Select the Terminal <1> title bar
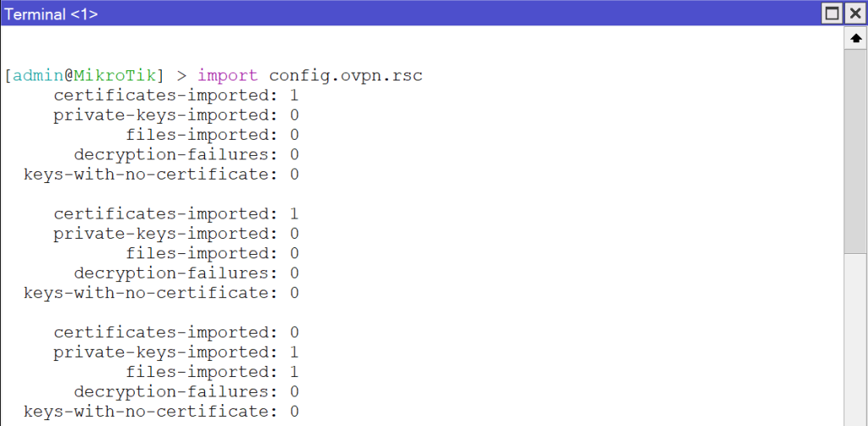The height and width of the screenshot is (426, 868). (x=409, y=14)
